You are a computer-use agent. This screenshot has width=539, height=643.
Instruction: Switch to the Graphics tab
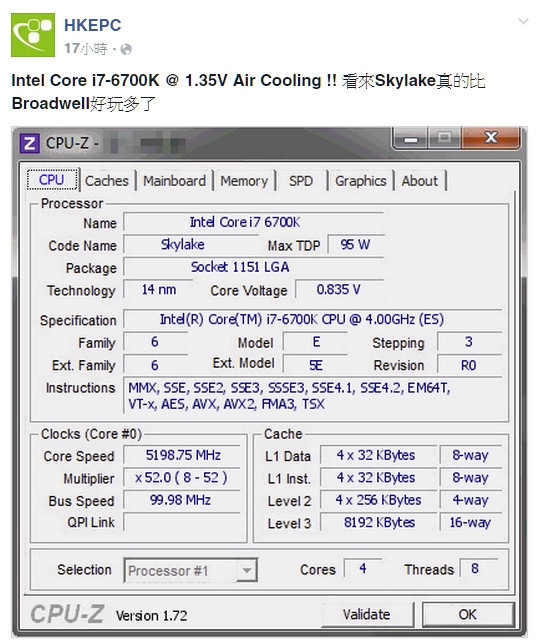[361, 181]
